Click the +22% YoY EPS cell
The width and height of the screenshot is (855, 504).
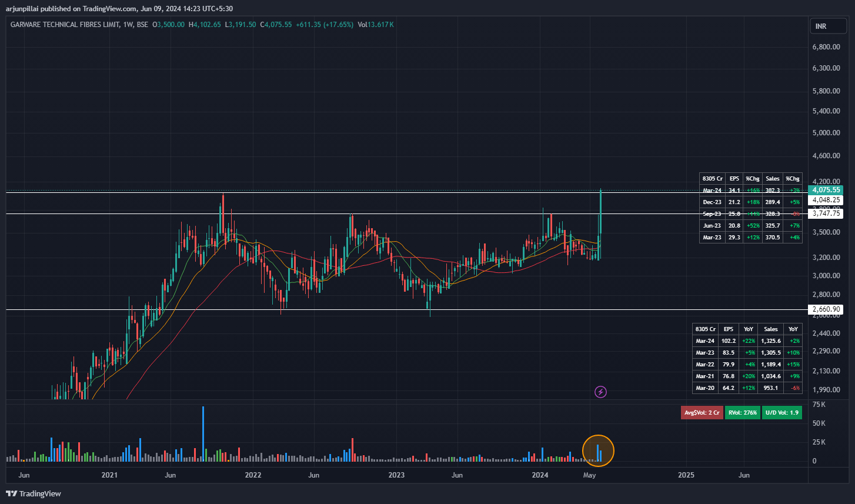(749, 341)
